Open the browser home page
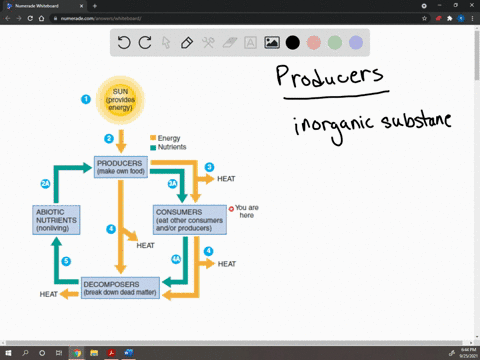The image size is (480, 360). 41,18
